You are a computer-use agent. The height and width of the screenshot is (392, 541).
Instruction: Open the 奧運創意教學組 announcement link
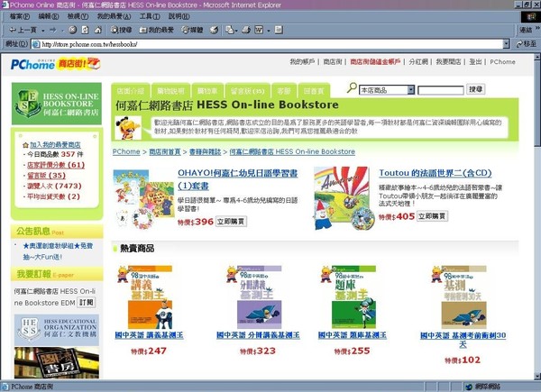58,251
